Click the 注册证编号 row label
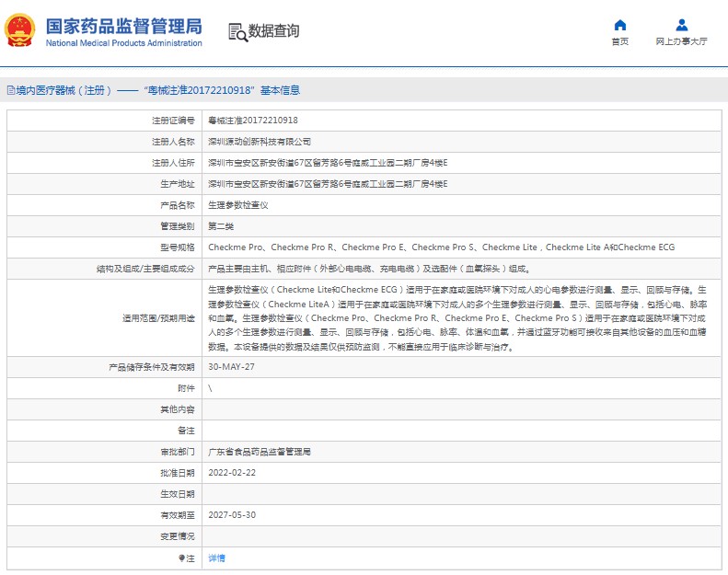This screenshot has height=575, width=728. click(173, 121)
